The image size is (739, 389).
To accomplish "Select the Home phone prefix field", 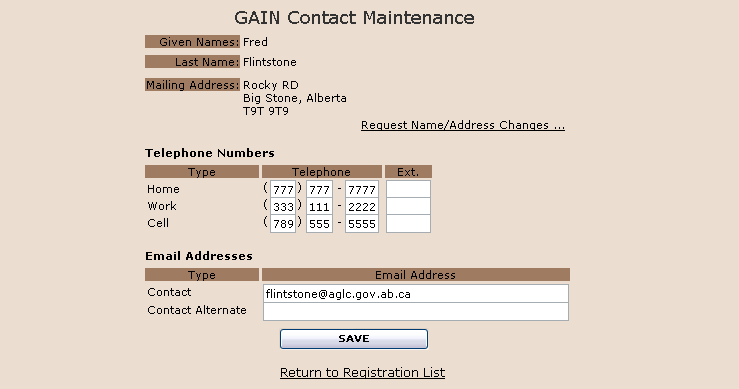I will 320,190.
